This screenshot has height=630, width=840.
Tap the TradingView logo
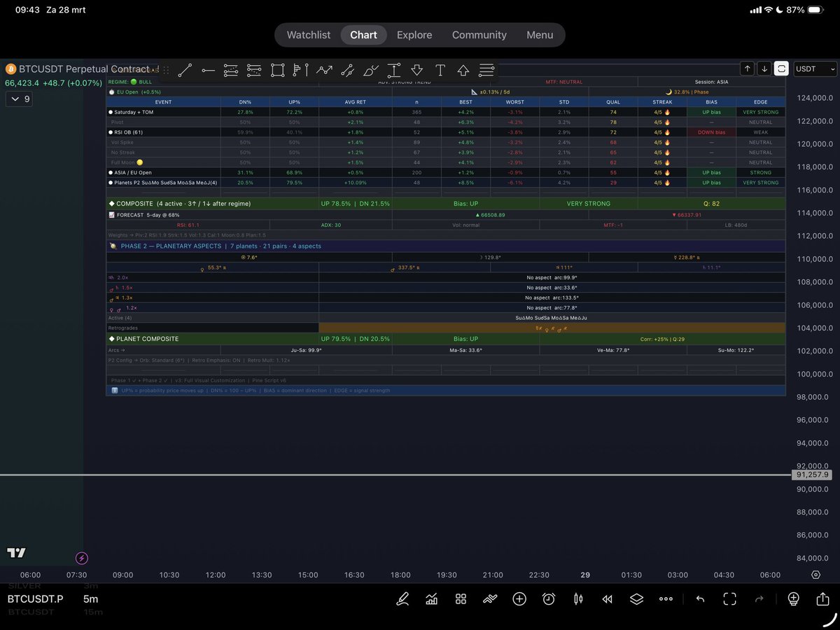click(17, 552)
